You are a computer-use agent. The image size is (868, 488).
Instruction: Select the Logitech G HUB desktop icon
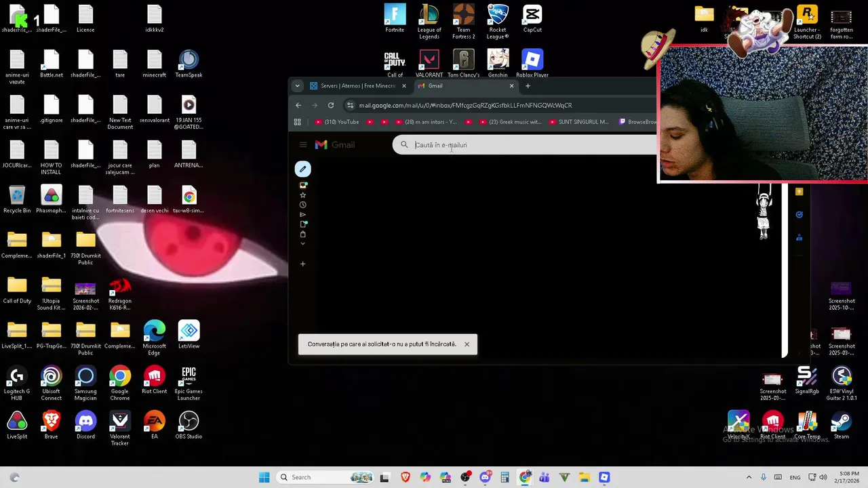click(x=17, y=383)
